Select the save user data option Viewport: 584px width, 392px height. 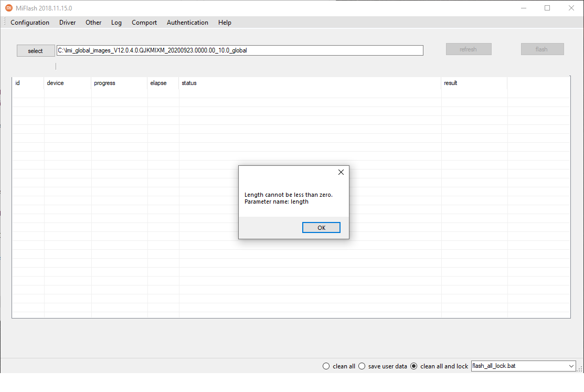pyautogui.click(x=362, y=366)
